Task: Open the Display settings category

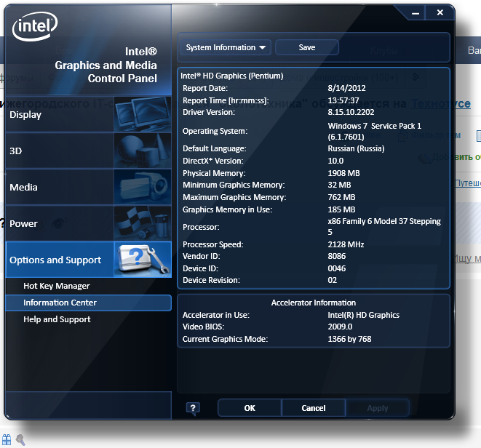Action: (88, 114)
